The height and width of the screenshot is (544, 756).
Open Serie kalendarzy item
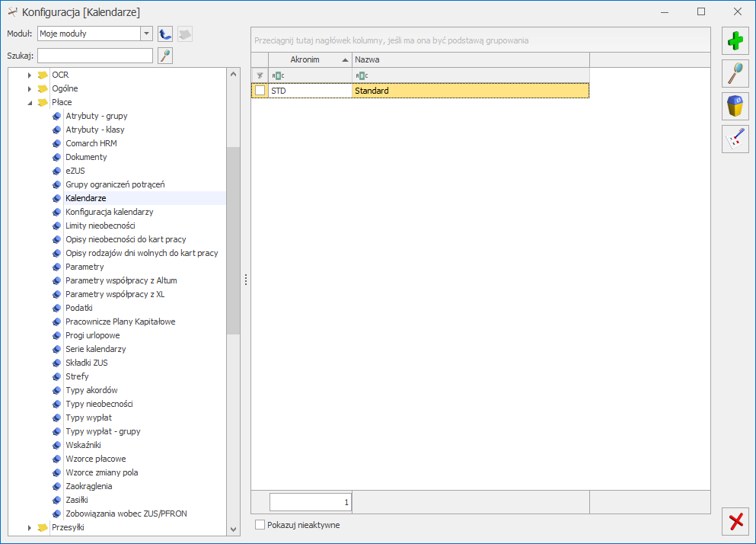click(x=96, y=349)
